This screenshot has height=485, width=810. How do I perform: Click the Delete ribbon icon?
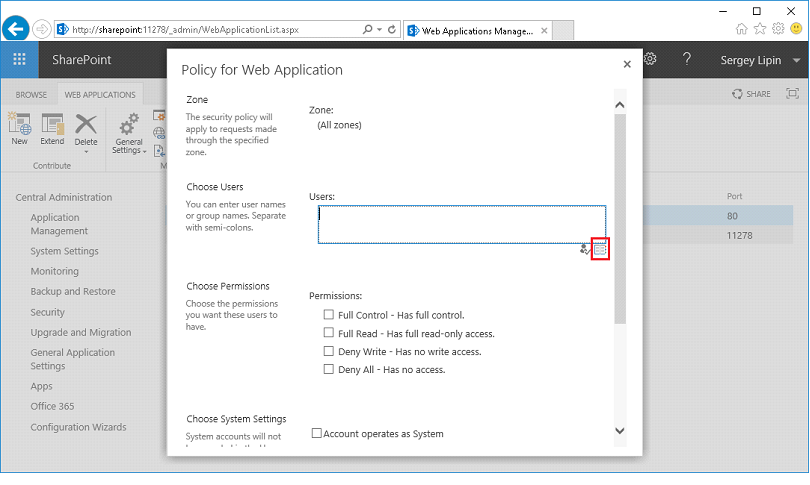coord(86,125)
